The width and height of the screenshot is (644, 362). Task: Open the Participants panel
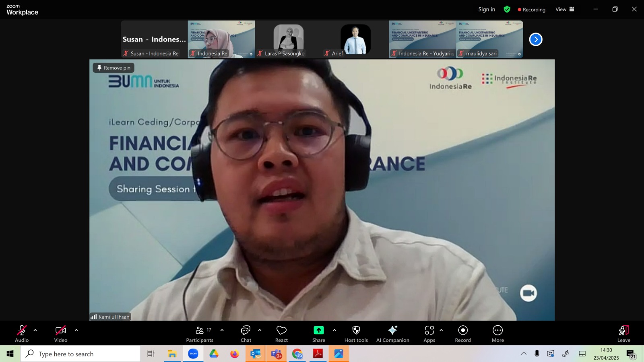[200, 333]
